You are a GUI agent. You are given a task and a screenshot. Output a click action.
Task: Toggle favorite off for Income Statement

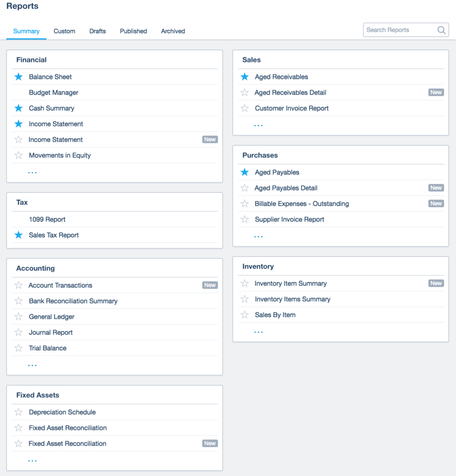(x=18, y=124)
